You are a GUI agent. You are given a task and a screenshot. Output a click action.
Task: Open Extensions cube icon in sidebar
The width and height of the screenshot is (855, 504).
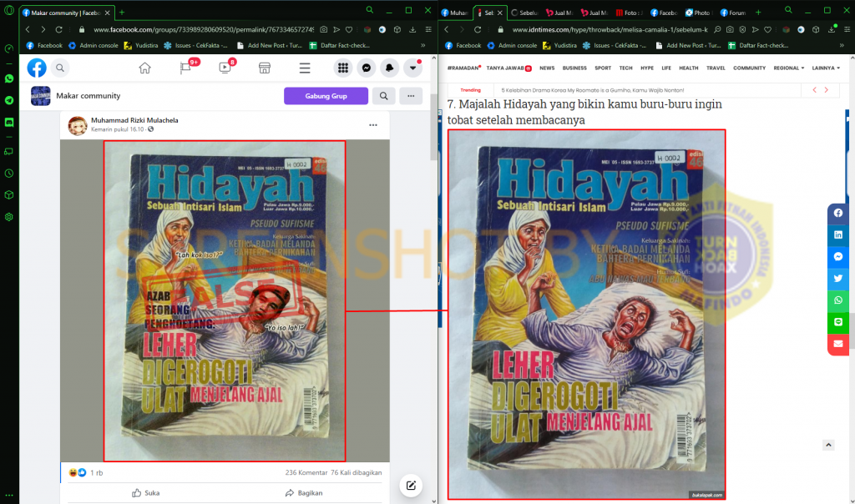[x=9, y=195]
